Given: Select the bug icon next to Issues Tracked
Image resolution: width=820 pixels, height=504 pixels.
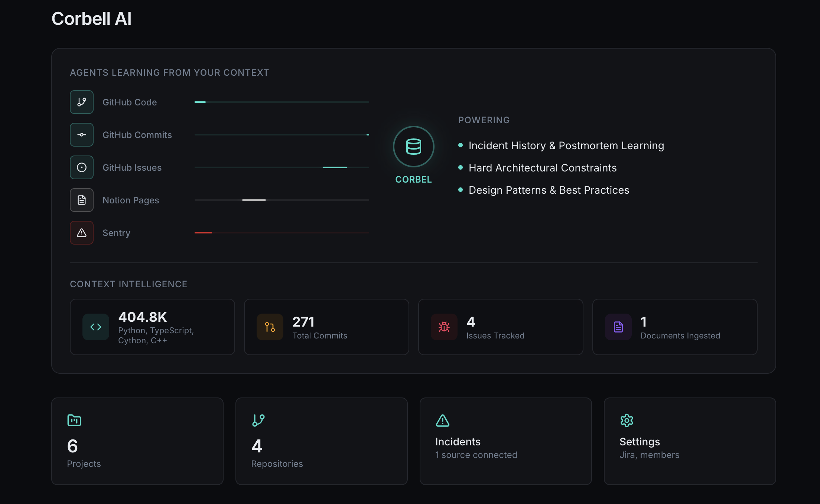Looking at the screenshot, I should click(x=444, y=327).
